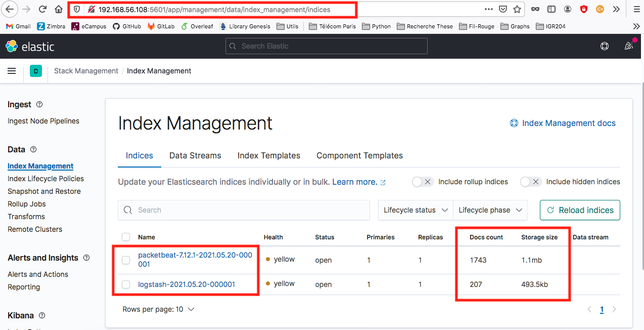Viewport: 644px width, 330px height.
Task: Switch to the Component Templates tab
Action: point(359,156)
